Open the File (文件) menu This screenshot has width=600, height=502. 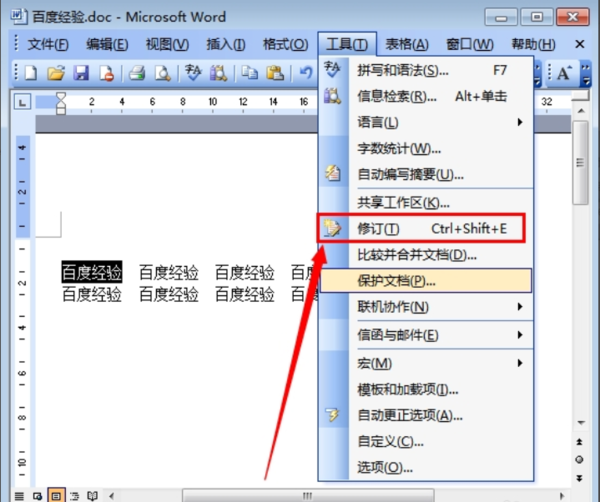(x=48, y=44)
